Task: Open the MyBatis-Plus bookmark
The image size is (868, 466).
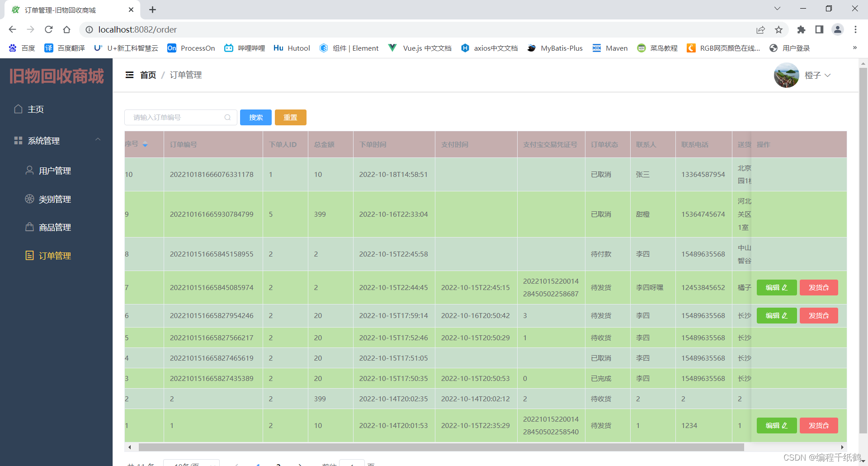Action: pyautogui.click(x=555, y=48)
